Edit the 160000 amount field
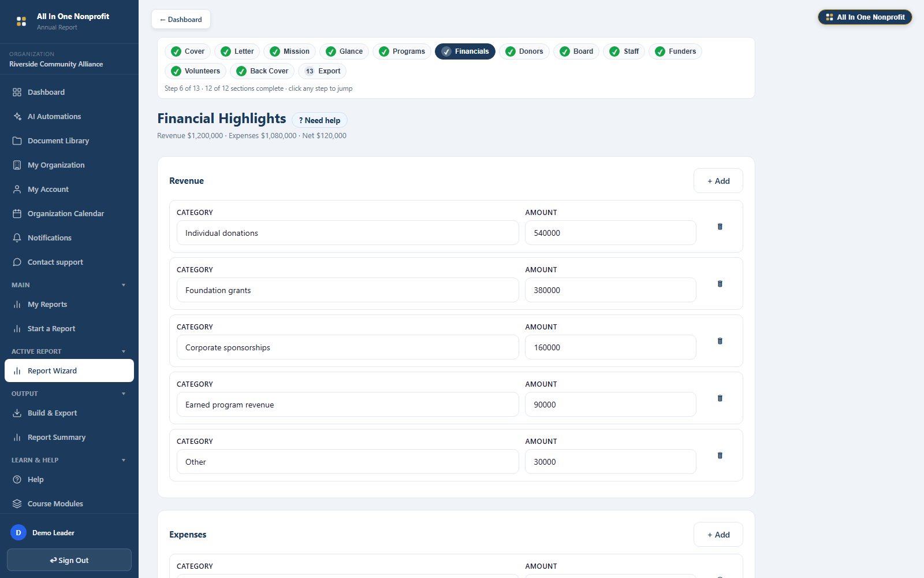The width and height of the screenshot is (924, 578). (x=610, y=347)
